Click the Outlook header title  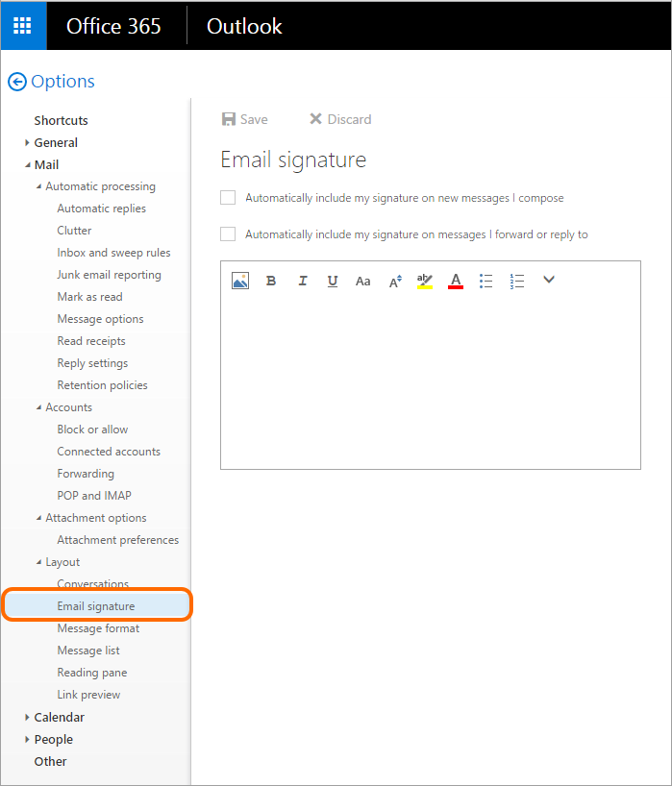coord(244,26)
